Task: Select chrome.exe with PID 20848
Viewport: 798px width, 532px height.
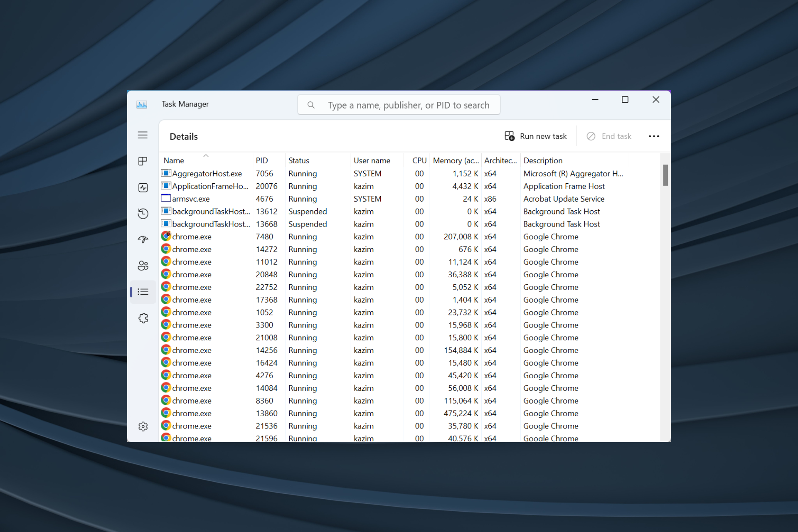Action: coord(192,275)
